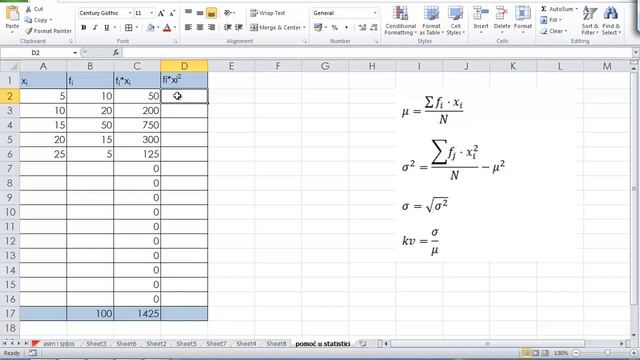Open the Century Gothic font dropdown
Screen dimensions: 640x360
point(130,13)
